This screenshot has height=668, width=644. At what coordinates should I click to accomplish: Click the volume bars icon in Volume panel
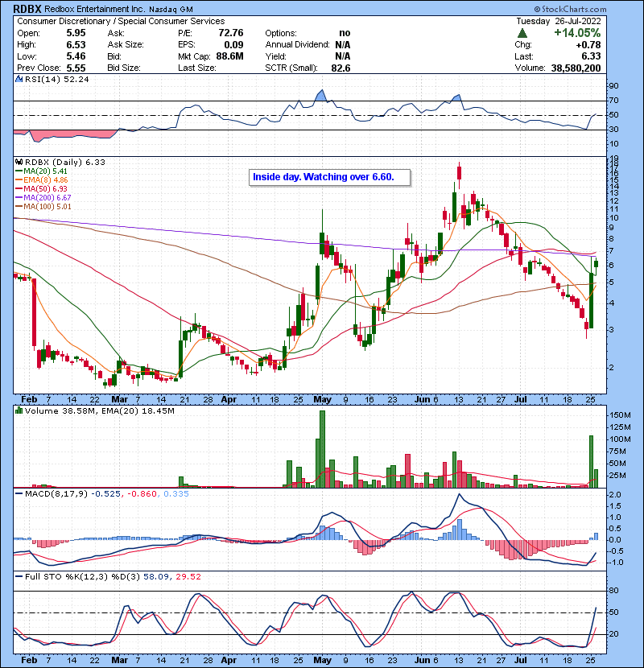19,410
